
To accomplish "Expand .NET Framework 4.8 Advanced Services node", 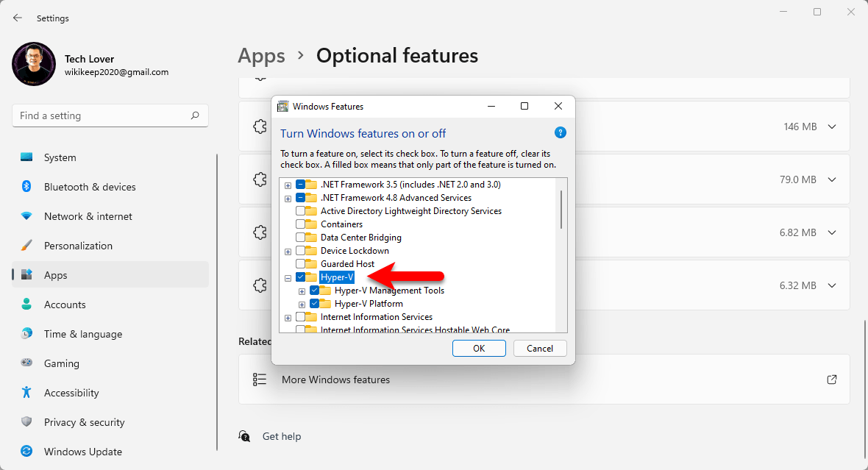I will point(288,198).
